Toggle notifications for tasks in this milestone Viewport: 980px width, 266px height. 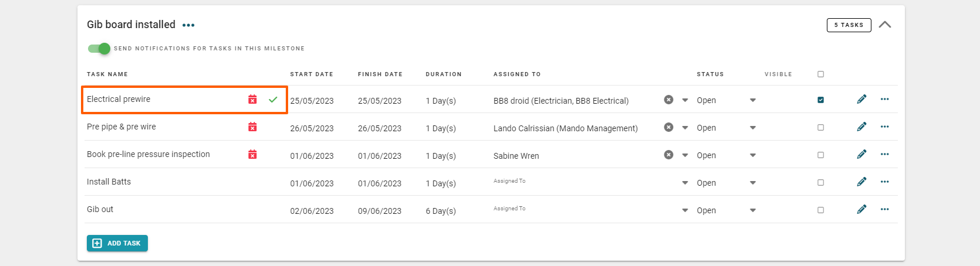point(99,49)
